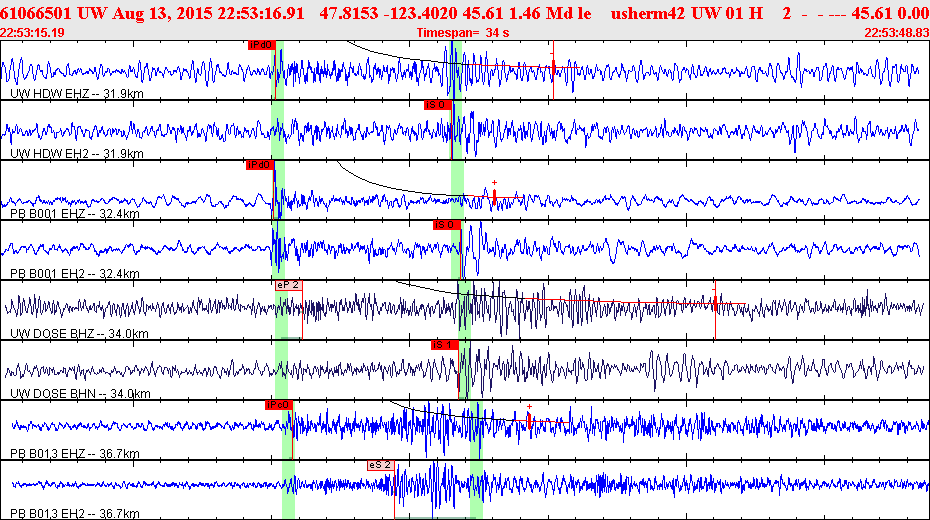
Task: Click the eP 2 pick on DOSE BHZ
Action: pos(289,285)
